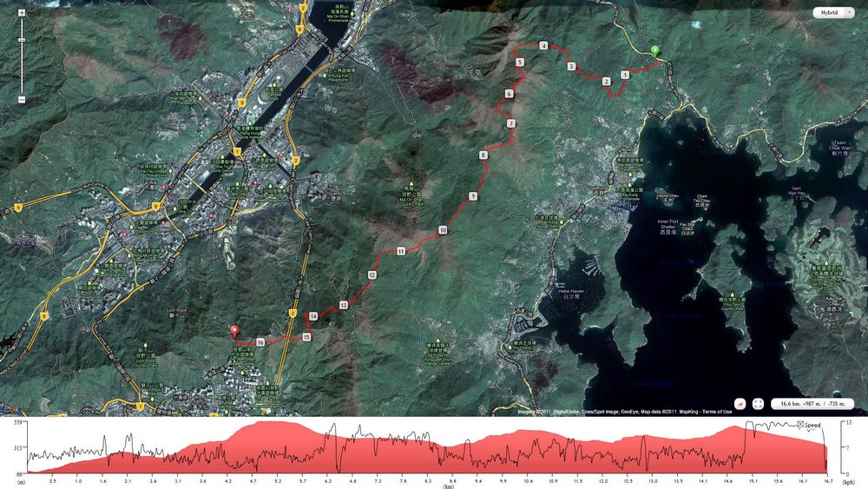
Task: Click kilometer marker 10 on the route
Action: pyautogui.click(x=443, y=230)
